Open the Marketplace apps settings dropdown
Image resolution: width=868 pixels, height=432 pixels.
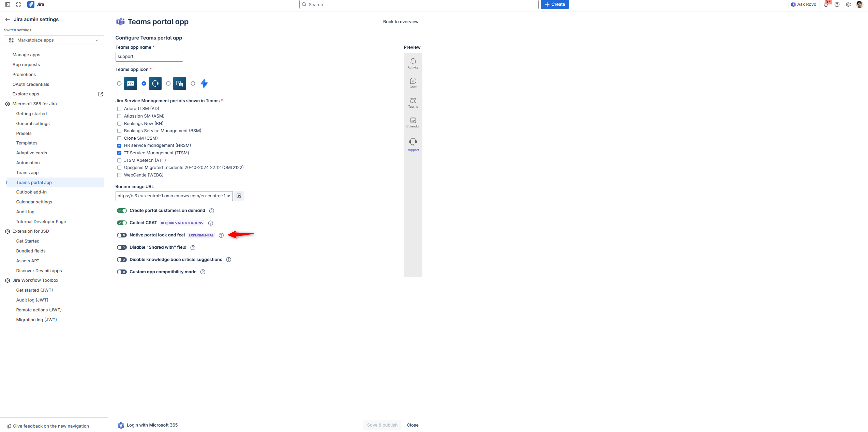click(x=54, y=40)
